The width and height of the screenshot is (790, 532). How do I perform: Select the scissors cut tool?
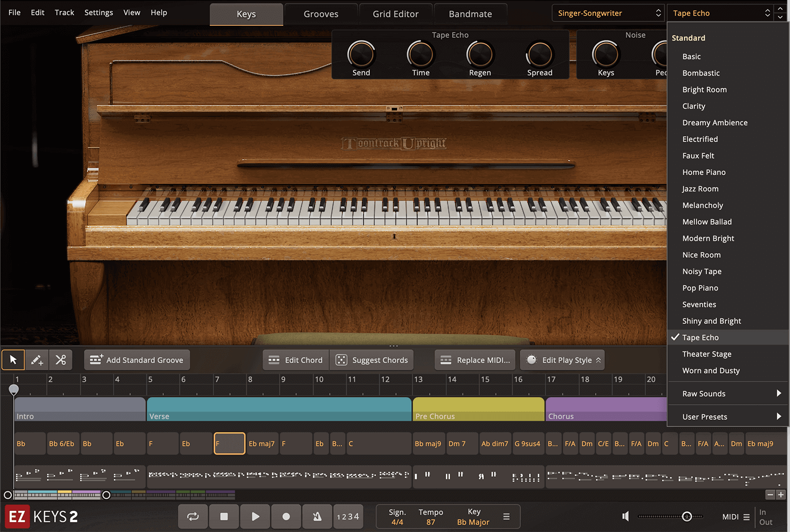tap(61, 360)
